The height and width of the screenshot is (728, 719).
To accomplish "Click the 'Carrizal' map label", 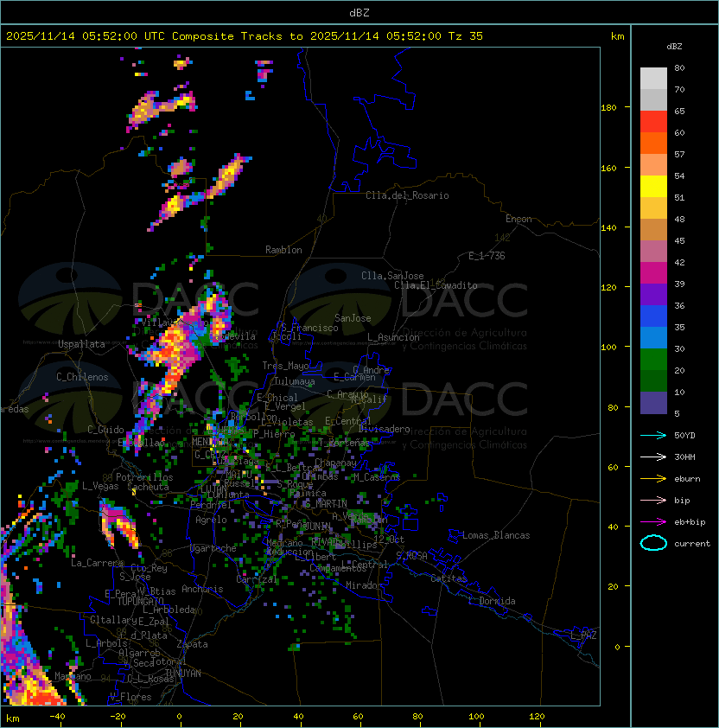I will pyautogui.click(x=257, y=579).
